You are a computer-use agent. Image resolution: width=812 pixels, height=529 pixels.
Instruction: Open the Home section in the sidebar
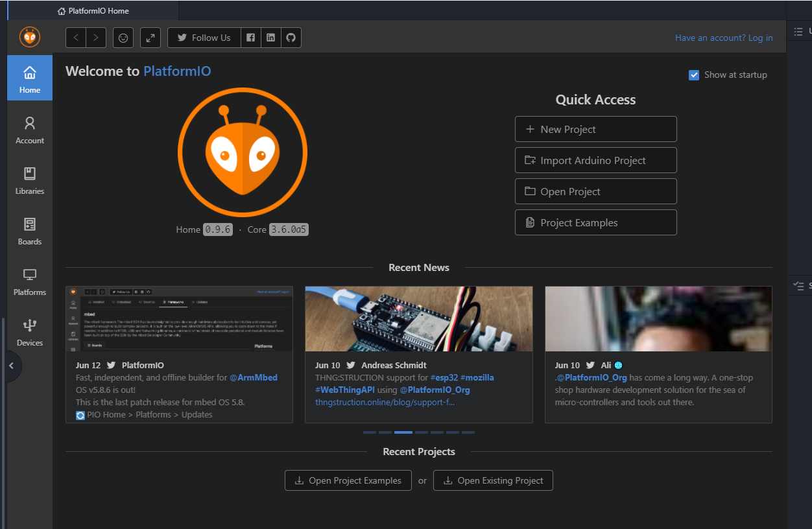pyautogui.click(x=30, y=78)
